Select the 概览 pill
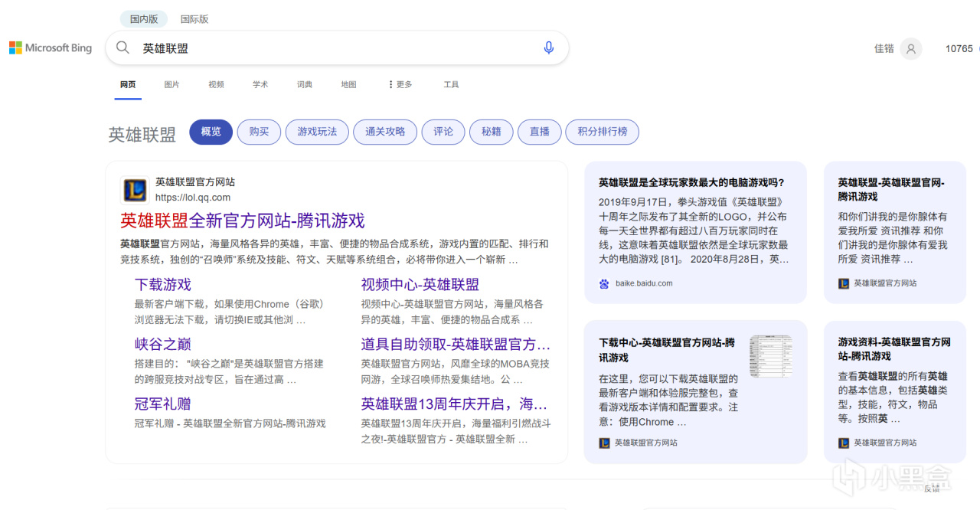 [x=211, y=132]
